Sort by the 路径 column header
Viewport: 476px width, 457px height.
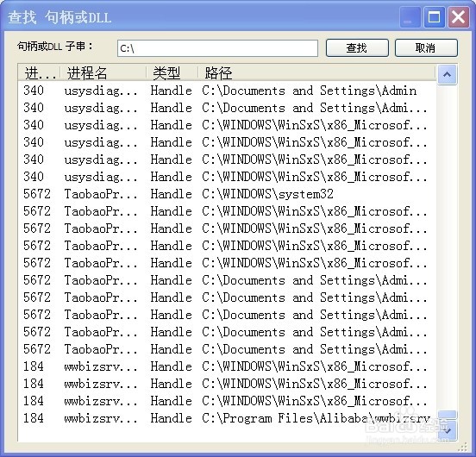316,73
